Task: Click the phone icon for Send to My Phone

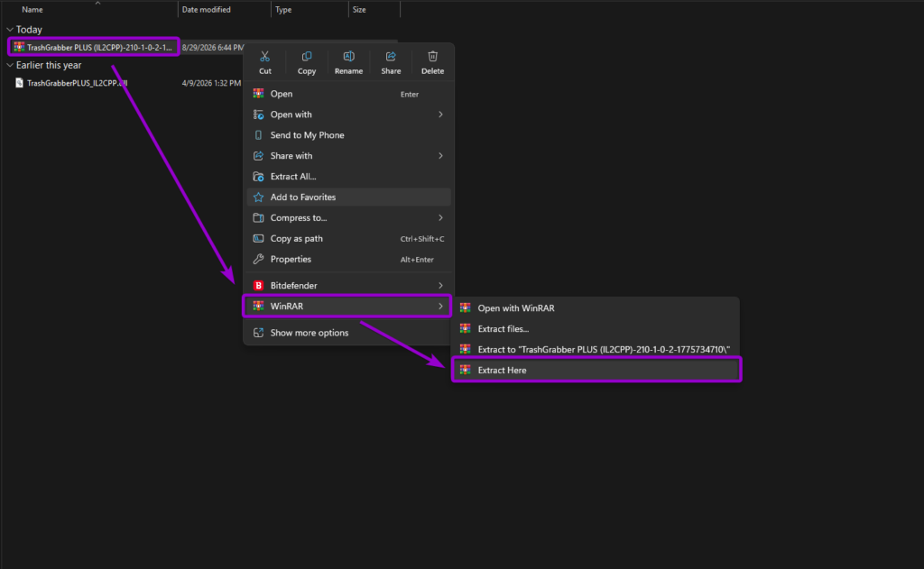Action: 258,135
